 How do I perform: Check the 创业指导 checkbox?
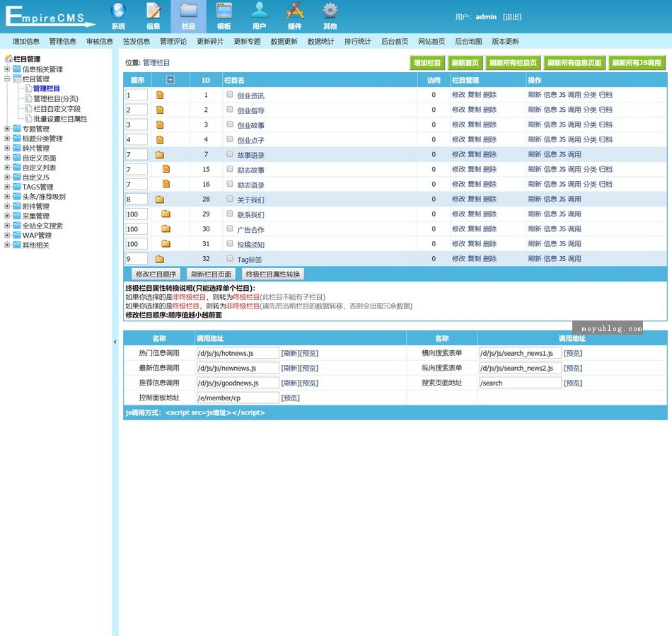coord(230,109)
